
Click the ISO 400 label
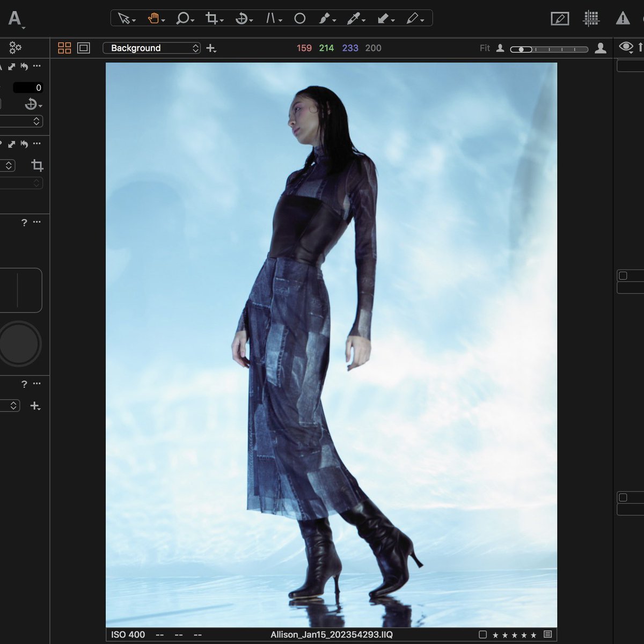pyautogui.click(x=128, y=635)
